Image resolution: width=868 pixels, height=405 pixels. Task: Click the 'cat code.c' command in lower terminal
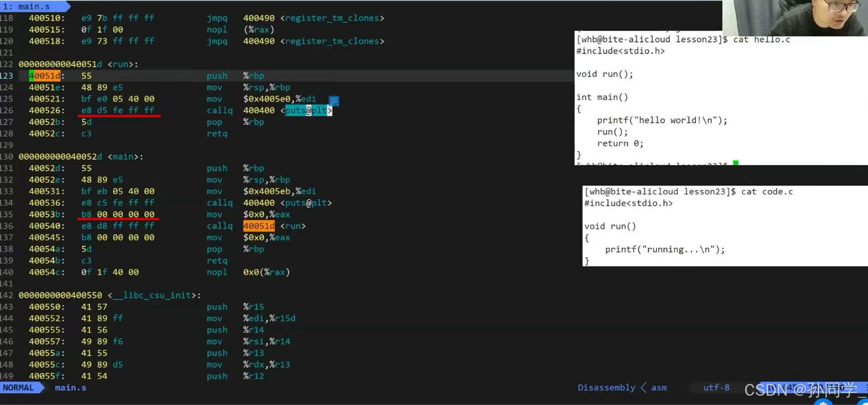coord(767,192)
